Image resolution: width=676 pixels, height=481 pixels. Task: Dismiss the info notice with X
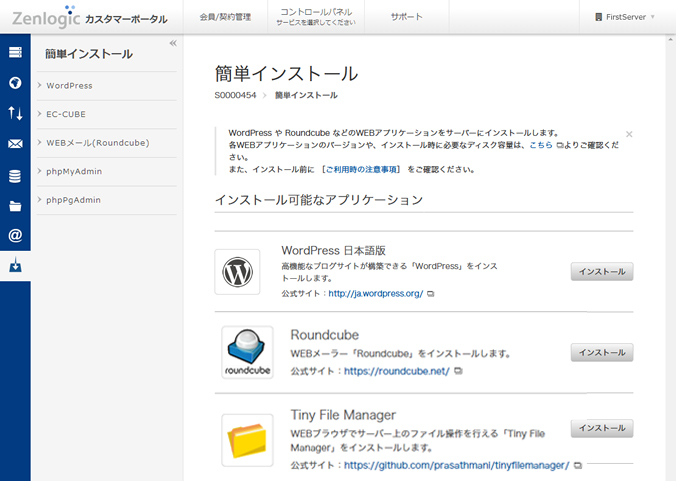629,133
